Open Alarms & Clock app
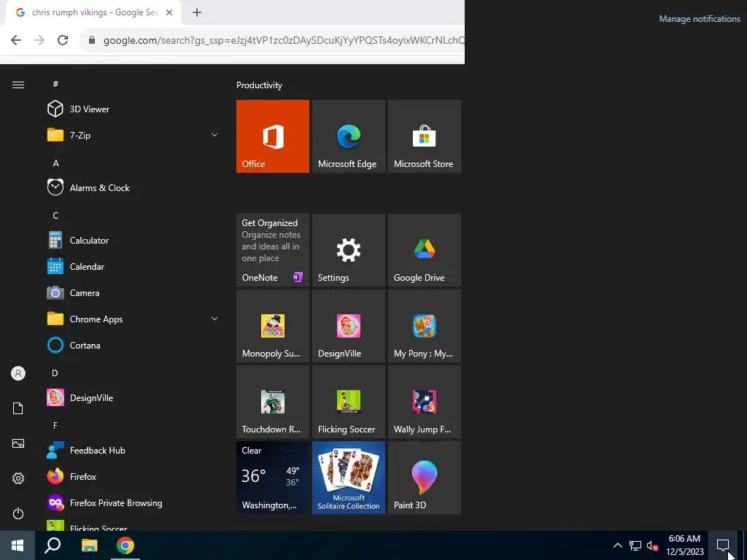The height and width of the screenshot is (560, 747). point(133,187)
